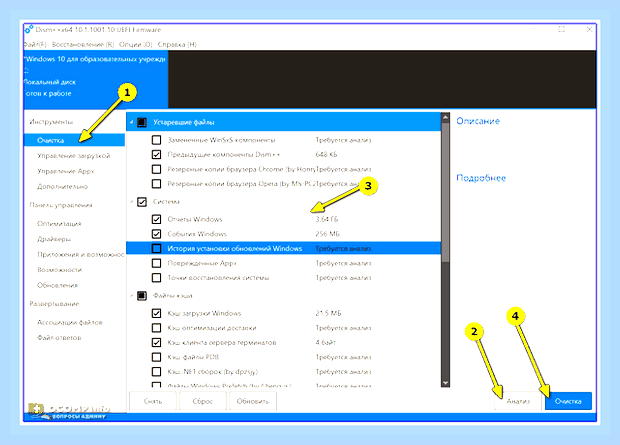Image resolution: width=620 pixels, height=445 pixels.
Task: Toggle the Файлы кэша group checkbox
Action: [x=142, y=295]
